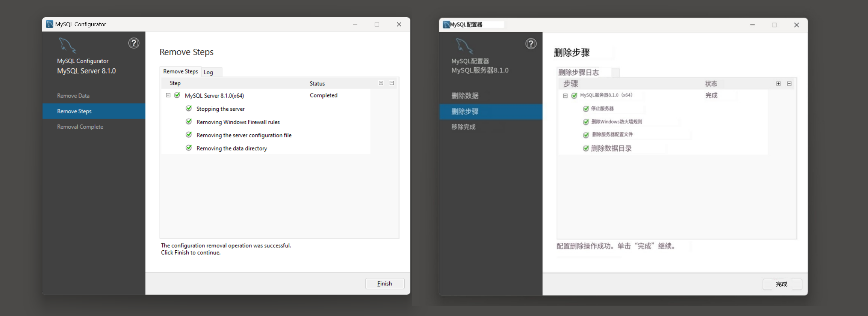The height and width of the screenshot is (316, 868).
Task: Switch to the Remove Steps tab
Action: point(180,71)
